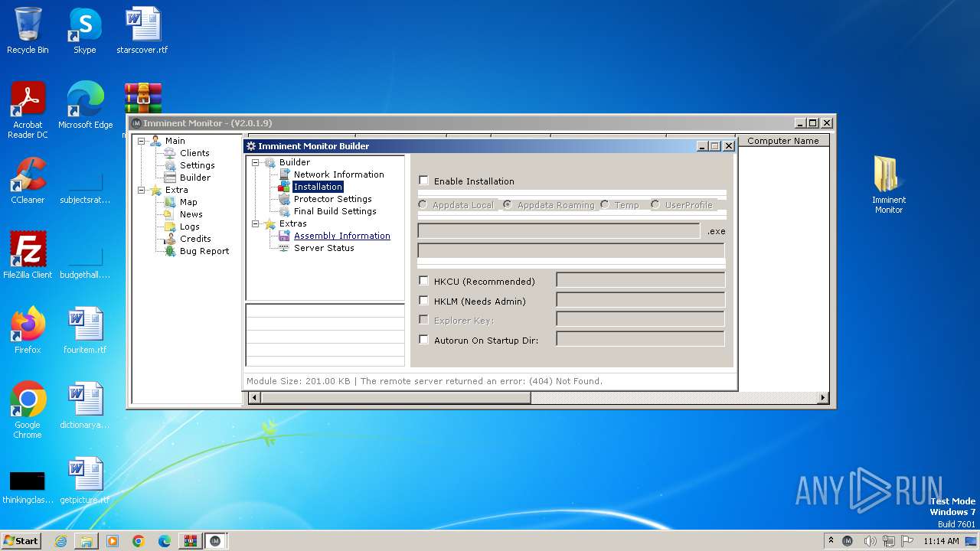980x551 pixels.
Task: Select the Appdata Roaming radio button
Action: (508, 204)
